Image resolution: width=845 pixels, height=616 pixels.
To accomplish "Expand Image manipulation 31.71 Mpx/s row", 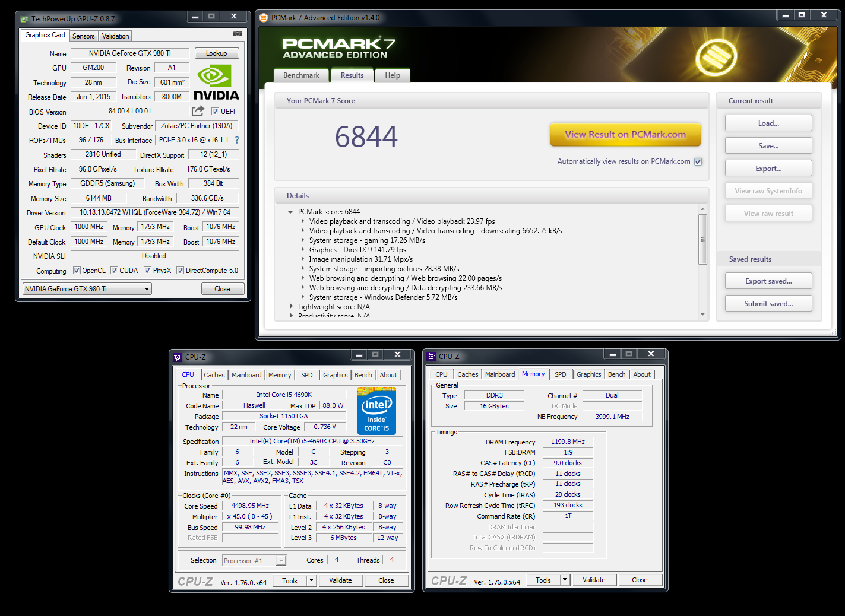I will (x=302, y=259).
